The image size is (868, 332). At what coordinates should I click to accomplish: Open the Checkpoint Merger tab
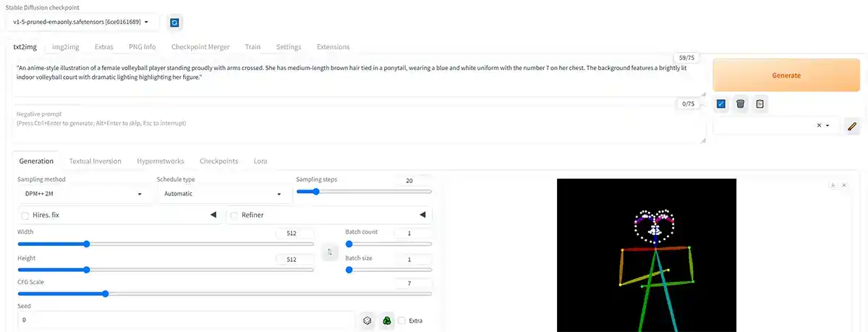tap(200, 47)
